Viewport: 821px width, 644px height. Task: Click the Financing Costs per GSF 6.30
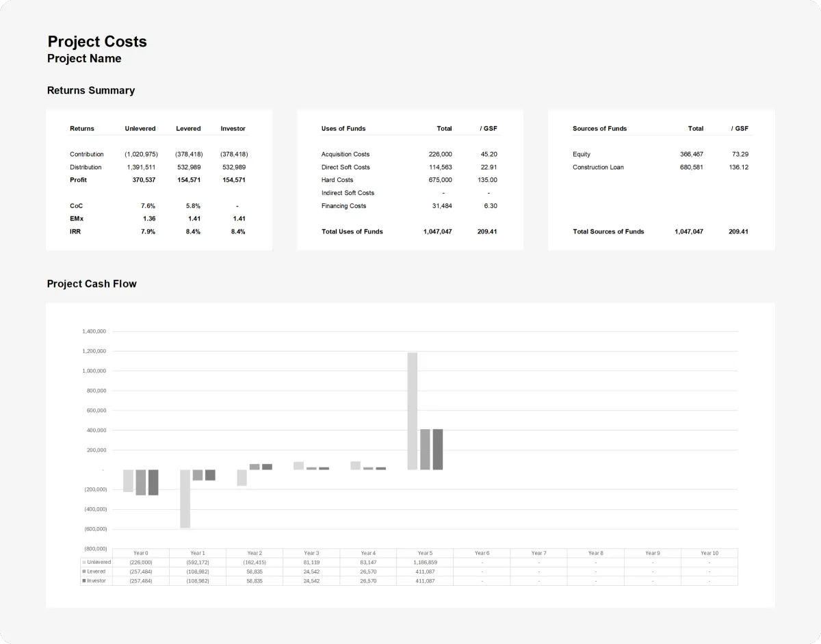pyautogui.click(x=491, y=206)
